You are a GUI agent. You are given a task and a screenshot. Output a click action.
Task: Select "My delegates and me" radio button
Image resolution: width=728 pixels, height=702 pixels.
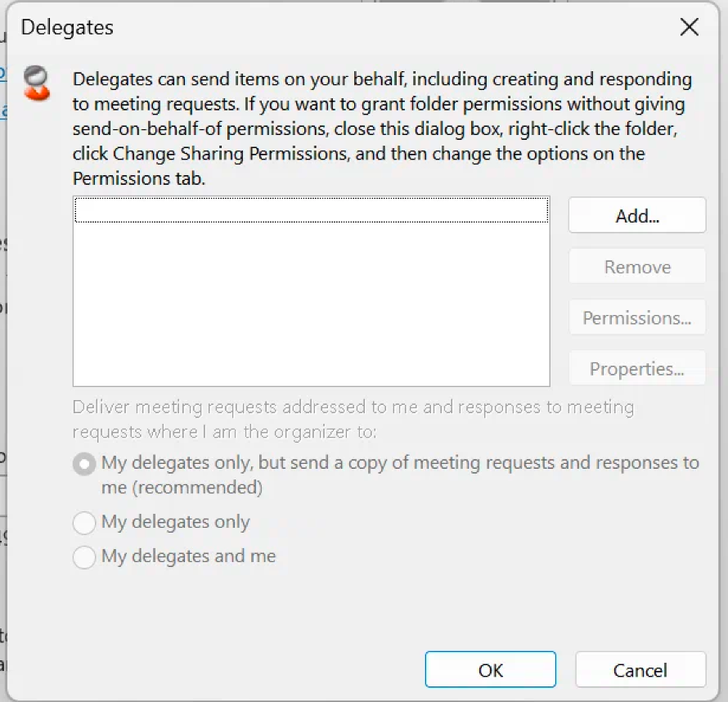tap(84, 556)
